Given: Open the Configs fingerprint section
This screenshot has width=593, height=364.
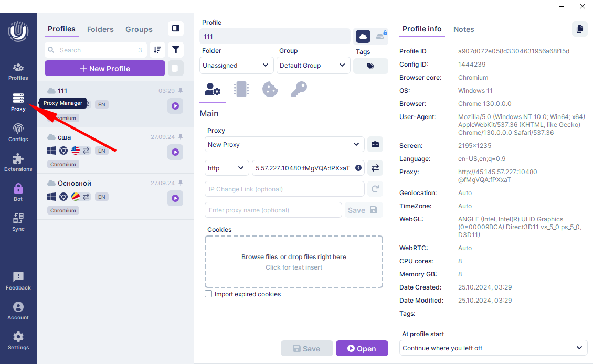Looking at the screenshot, I should (x=18, y=132).
